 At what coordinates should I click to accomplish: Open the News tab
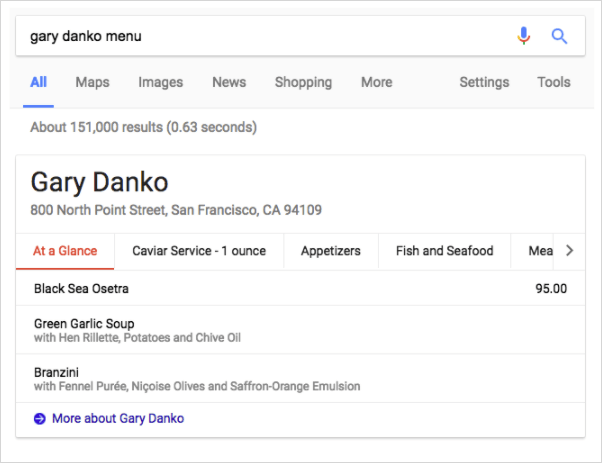point(229,82)
